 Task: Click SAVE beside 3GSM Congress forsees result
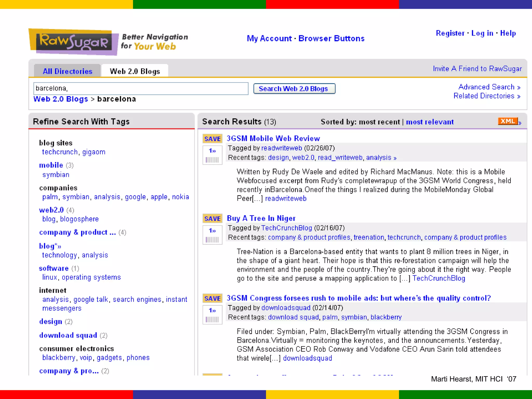coord(212,298)
